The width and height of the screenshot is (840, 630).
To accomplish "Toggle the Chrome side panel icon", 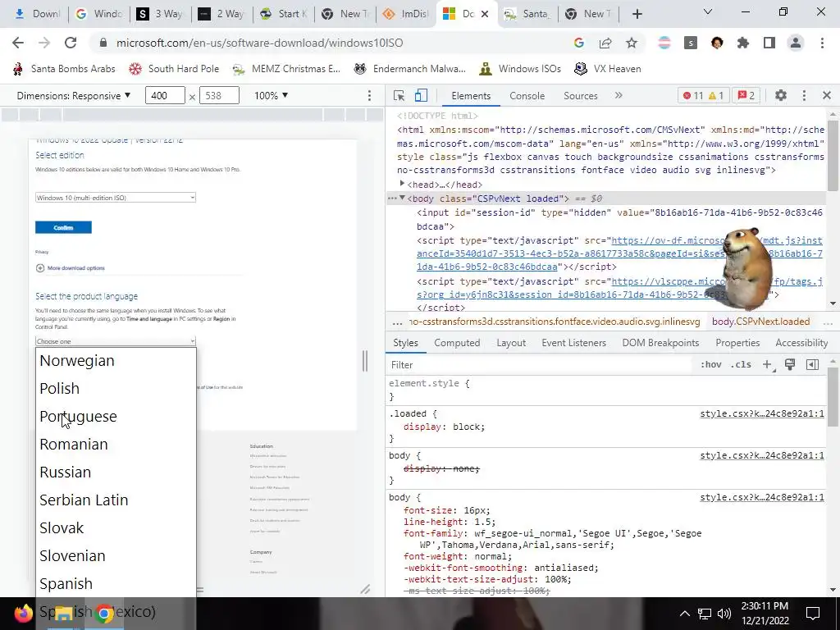I will (769, 43).
